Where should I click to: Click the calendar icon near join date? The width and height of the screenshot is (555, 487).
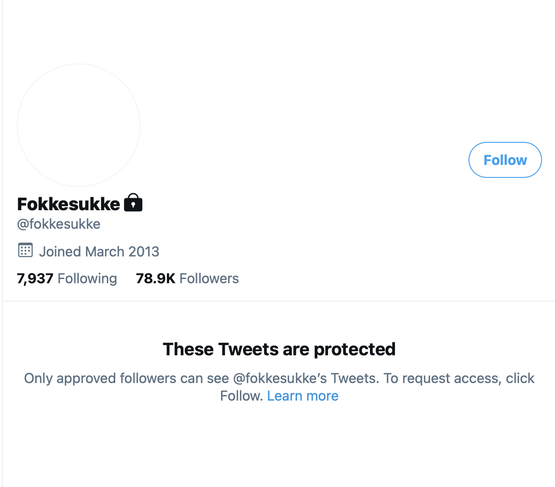[x=25, y=250]
